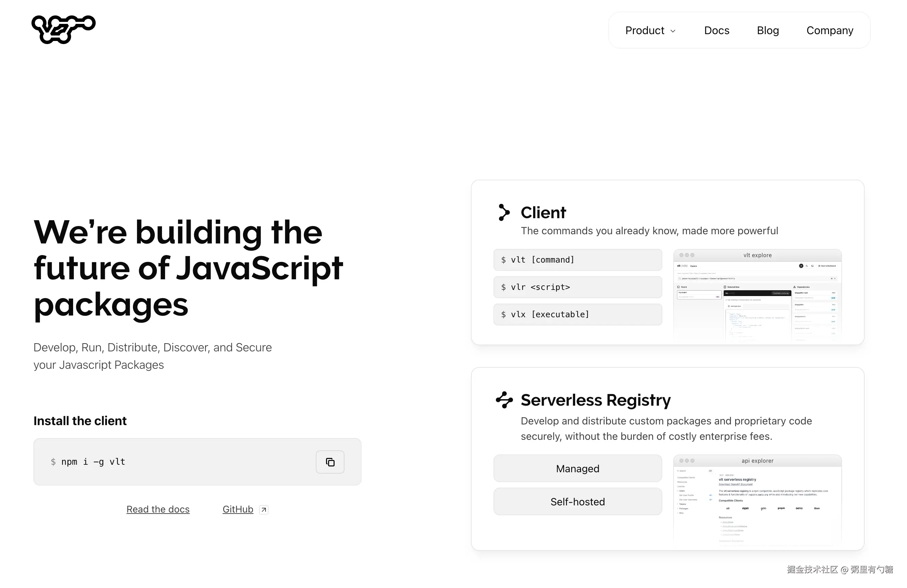
Task: Copy the npm install command
Action: tap(330, 462)
